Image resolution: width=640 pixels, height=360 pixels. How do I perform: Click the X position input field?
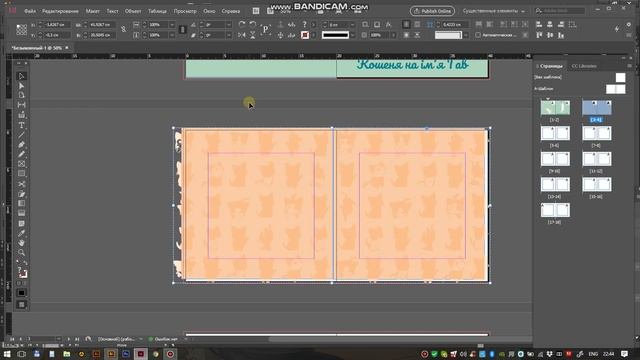(57, 25)
